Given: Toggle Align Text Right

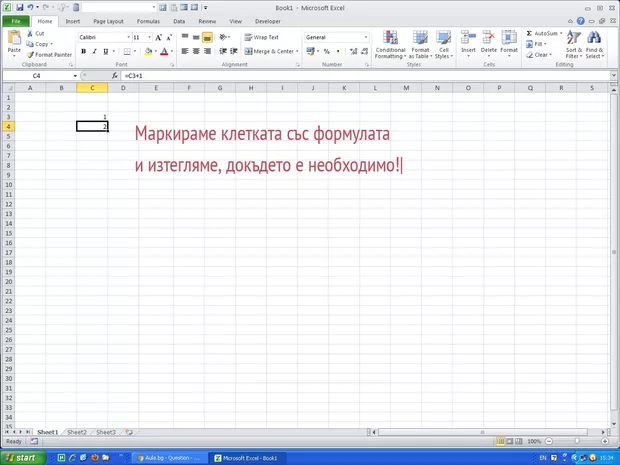Looking at the screenshot, I should [207, 51].
